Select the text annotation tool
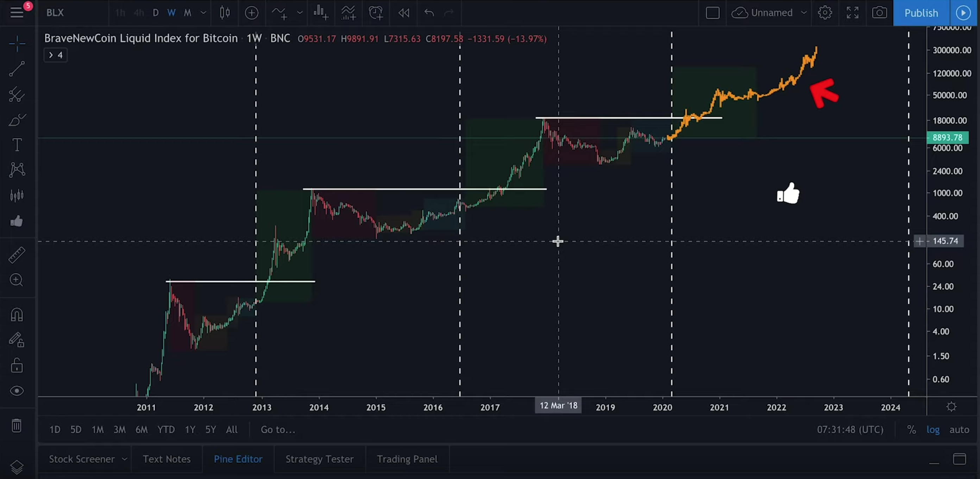980x479 pixels. [x=17, y=145]
